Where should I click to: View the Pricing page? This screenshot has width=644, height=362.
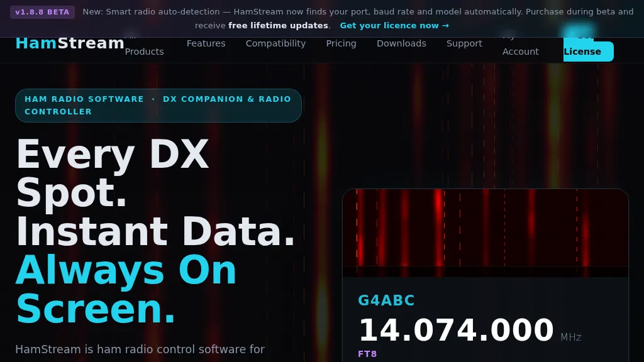[341, 43]
